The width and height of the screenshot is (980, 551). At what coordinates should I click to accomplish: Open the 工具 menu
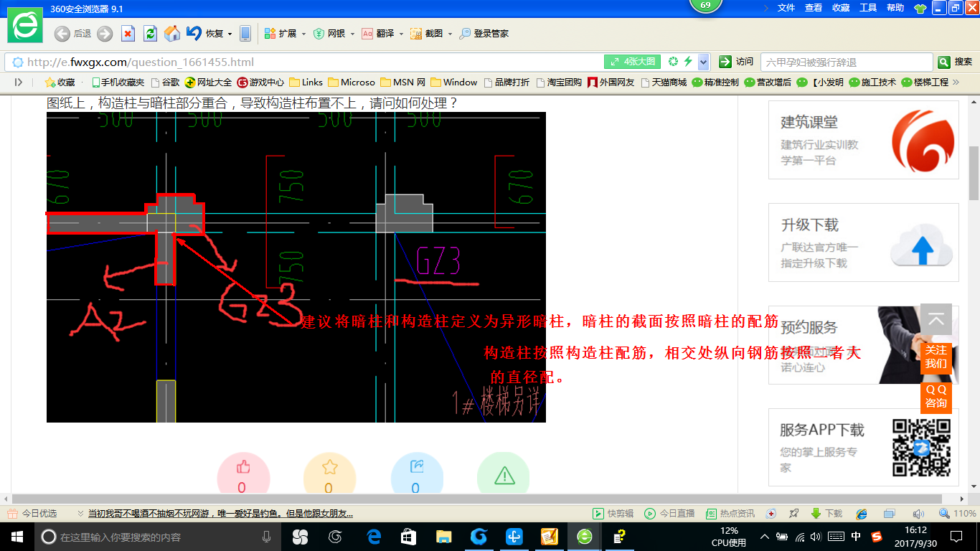(868, 8)
